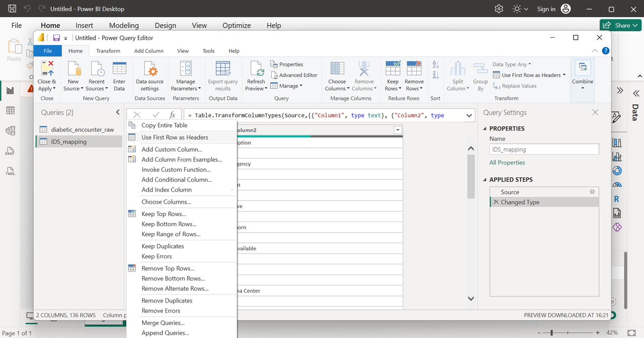Click the Refresh Preview icon
Viewport: 644px width, 338px height.
click(256, 69)
